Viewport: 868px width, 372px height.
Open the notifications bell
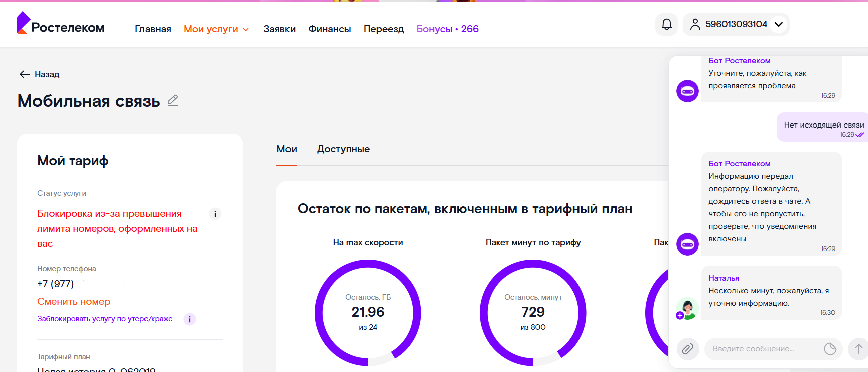coord(667,24)
